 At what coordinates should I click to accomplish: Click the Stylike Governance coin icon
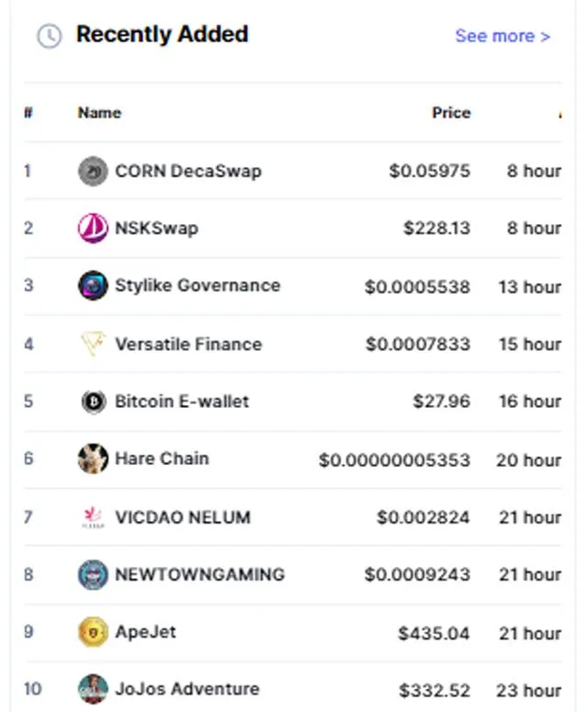coord(93,286)
